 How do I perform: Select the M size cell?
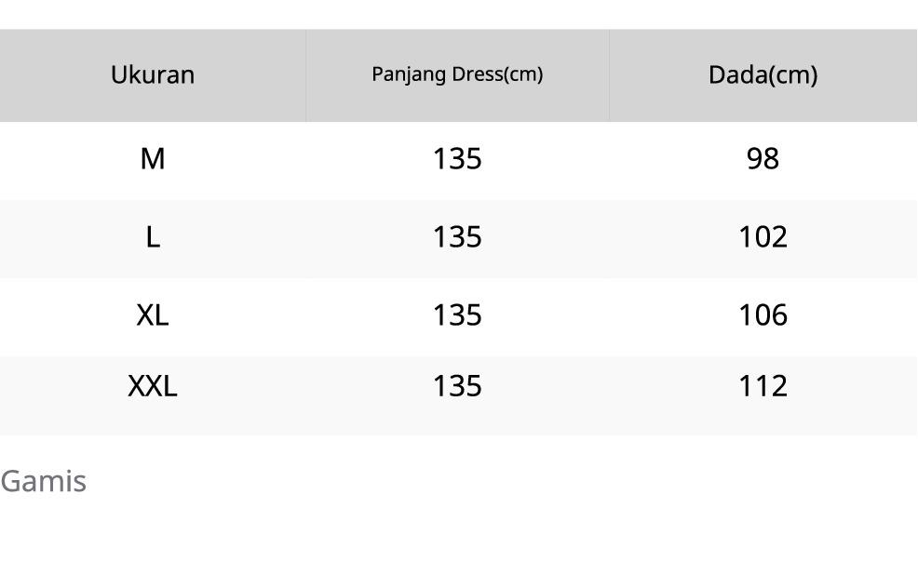(x=153, y=159)
